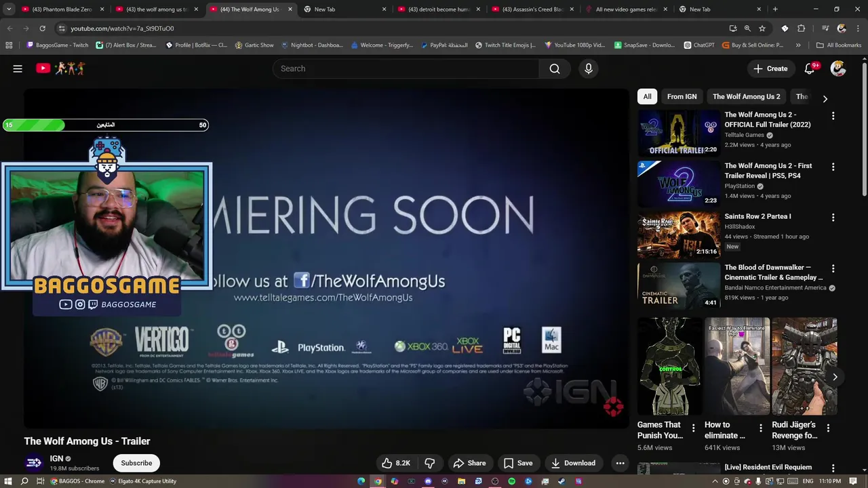Click the Create button
The height and width of the screenshot is (488, 868).
(x=770, y=68)
